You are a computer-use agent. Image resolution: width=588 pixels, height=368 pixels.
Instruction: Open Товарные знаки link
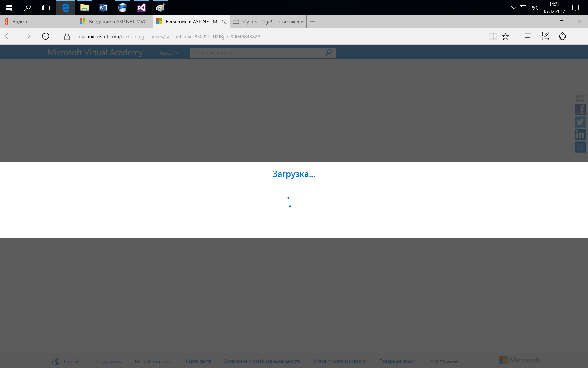pos(397,361)
